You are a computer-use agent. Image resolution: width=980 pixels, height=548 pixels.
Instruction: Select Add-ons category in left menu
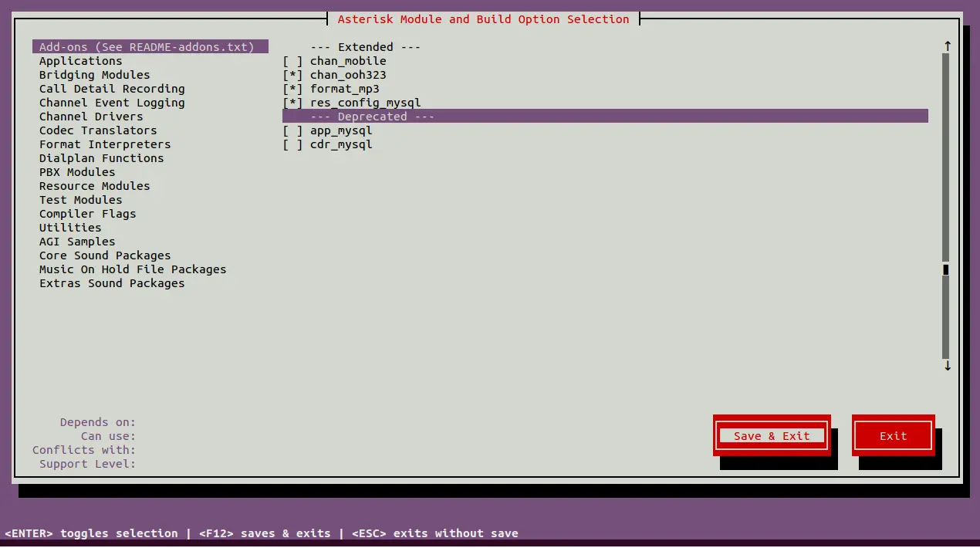pyautogui.click(x=150, y=47)
